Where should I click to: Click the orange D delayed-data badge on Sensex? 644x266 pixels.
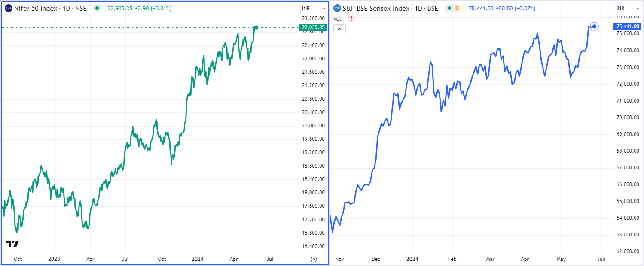[457, 8]
